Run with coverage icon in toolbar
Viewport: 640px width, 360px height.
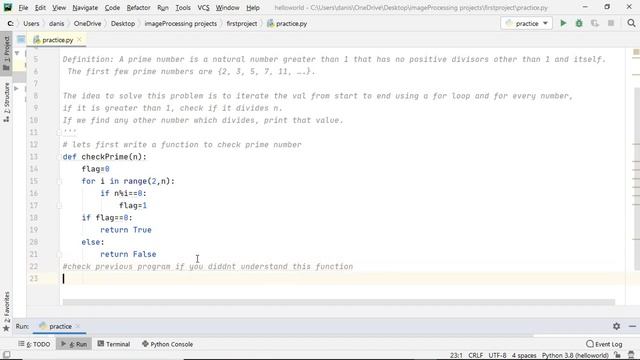595,23
